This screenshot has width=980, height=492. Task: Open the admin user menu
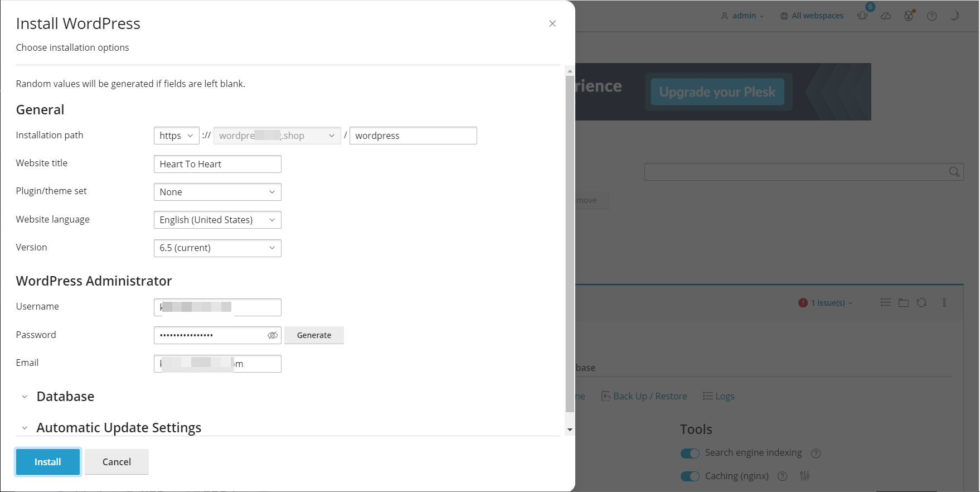click(x=743, y=16)
